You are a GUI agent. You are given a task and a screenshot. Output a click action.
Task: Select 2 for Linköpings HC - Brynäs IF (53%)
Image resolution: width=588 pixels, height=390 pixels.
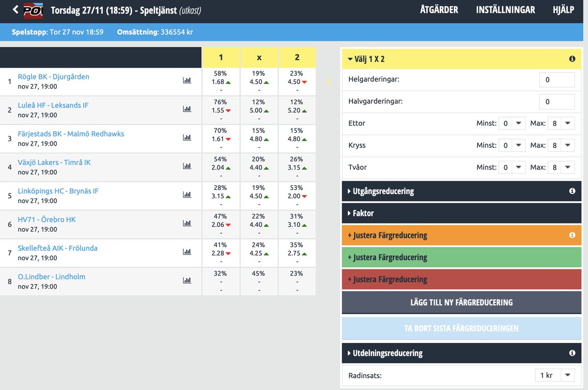(297, 196)
